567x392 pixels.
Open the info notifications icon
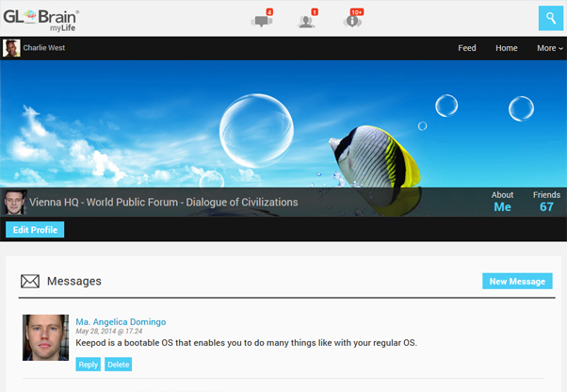pos(352,19)
